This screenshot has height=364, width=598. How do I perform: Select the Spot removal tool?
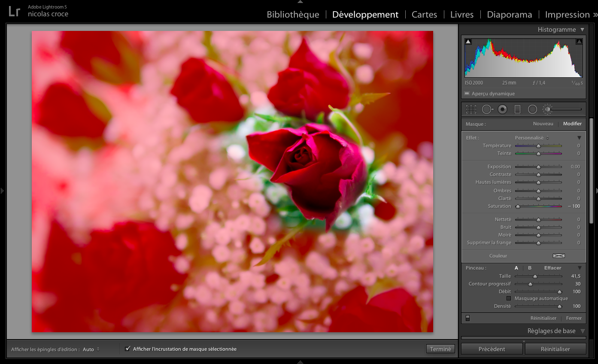487,109
